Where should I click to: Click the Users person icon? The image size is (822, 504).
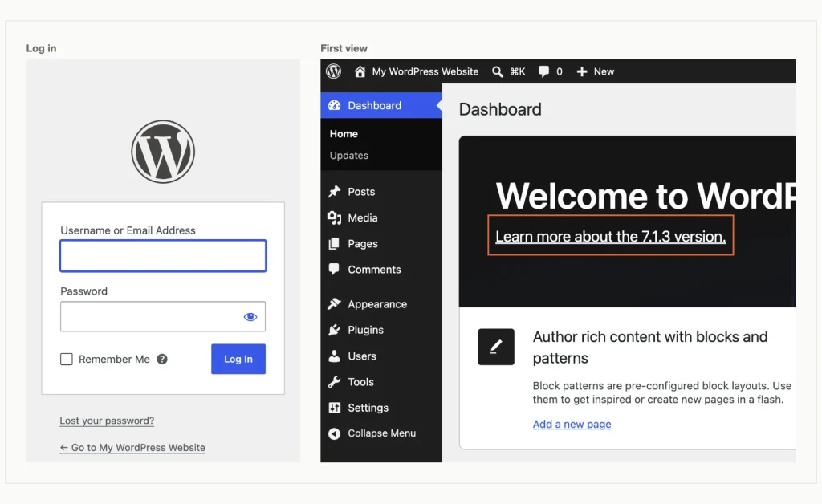(334, 356)
